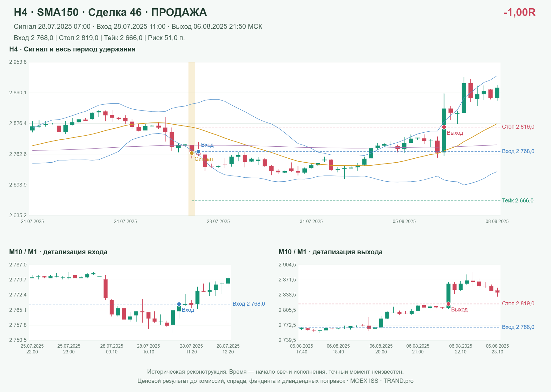Click the 28.07.2025 date label on the H4 chart
The image size is (551, 392).
[218, 221]
